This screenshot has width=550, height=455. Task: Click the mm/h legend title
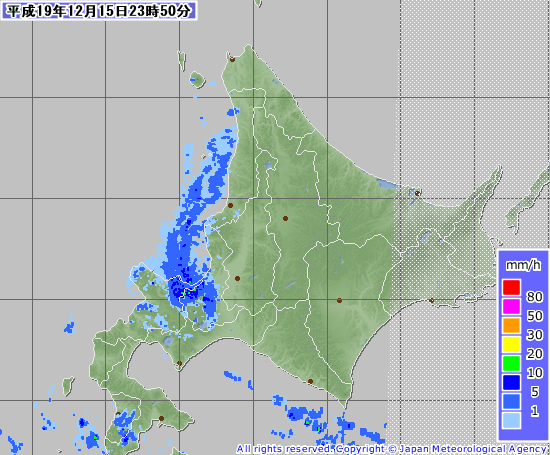point(523,265)
